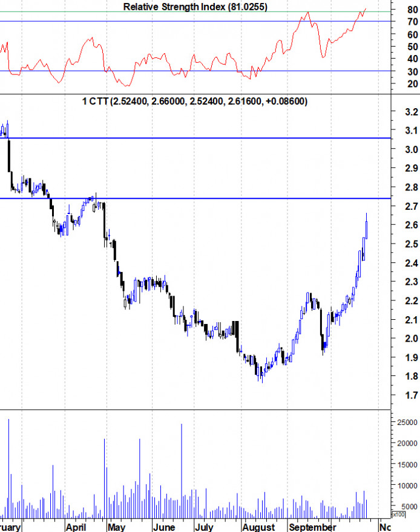Select the August label on time axis
The width and height of the screenshot is (420, 532).
point(258,527)
